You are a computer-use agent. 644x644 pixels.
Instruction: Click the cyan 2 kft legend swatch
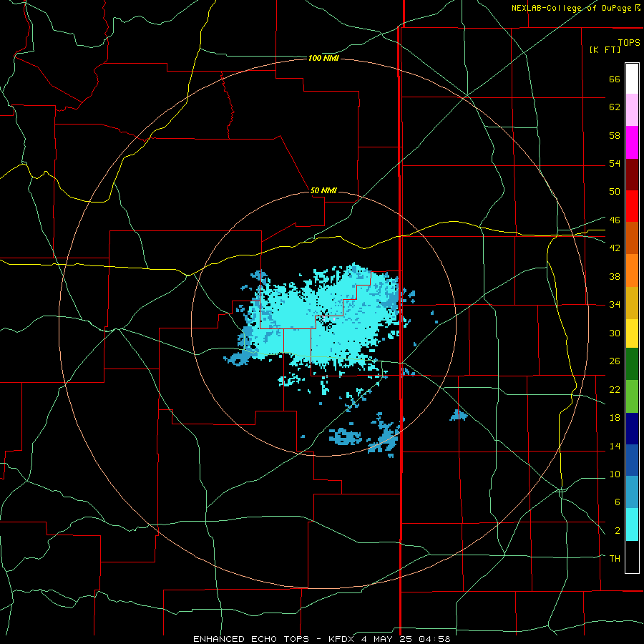coord(632,525)
